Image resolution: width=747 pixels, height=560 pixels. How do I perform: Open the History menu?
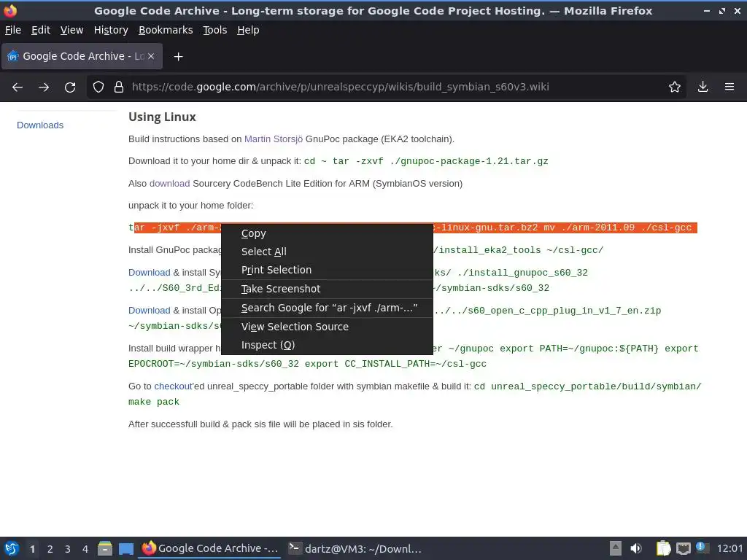pos(111,30)
